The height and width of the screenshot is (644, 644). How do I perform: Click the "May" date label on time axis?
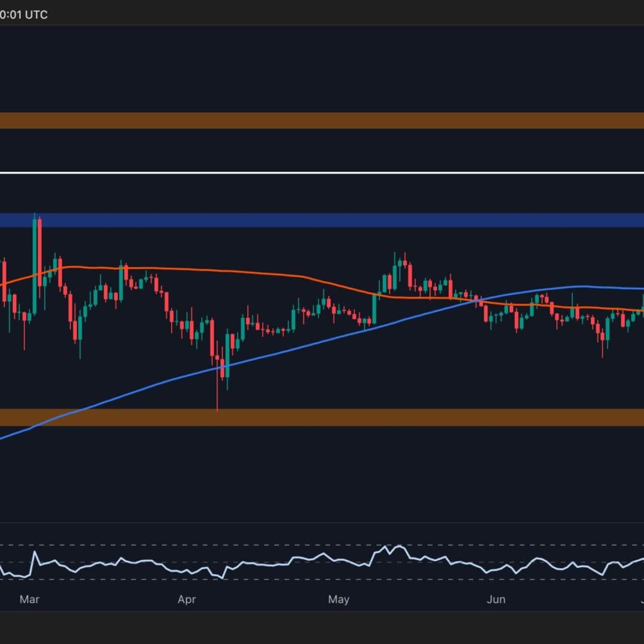tap(339, 599)
